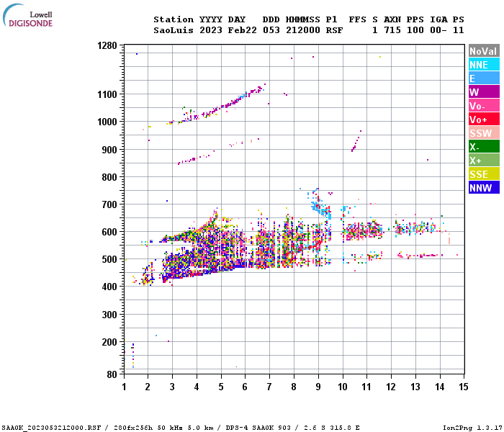Viewport: 504px width, 432px height.
Task: Click the 200 height axis label
Action: click(x=109, y=342)
